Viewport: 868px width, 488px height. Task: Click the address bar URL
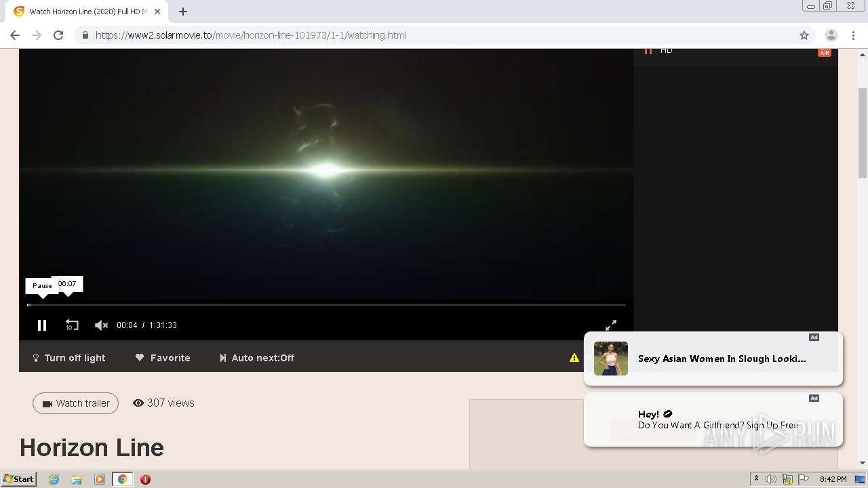(251, 35)
